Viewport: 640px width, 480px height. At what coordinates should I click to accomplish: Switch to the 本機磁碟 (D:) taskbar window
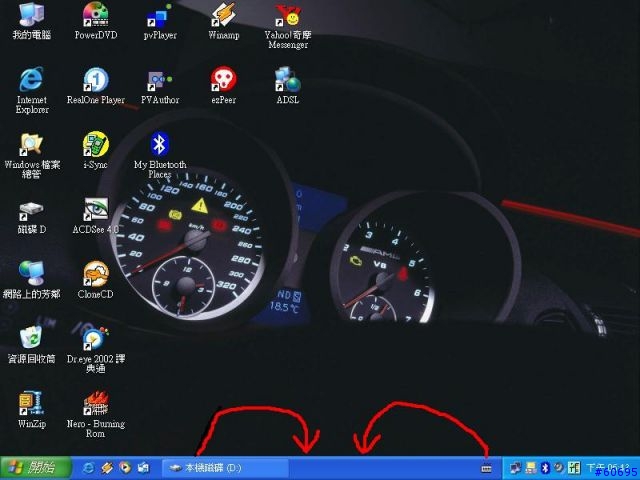click(x=226, y=468)
